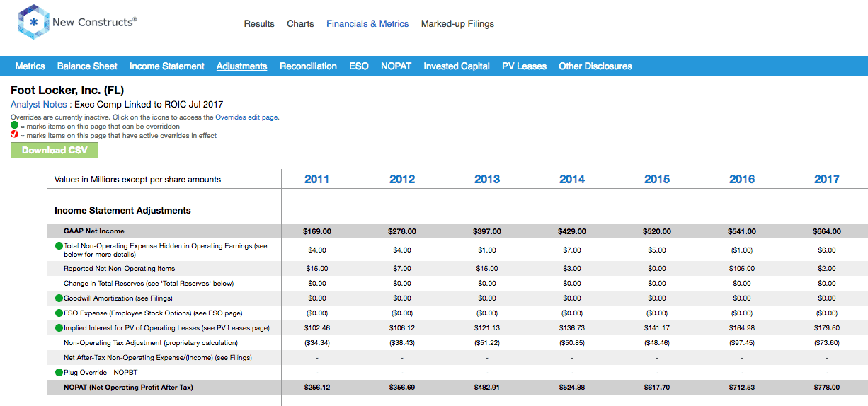Viewport: 868px width, 406px height.
Task: Click Implied Interest 2011 value $102.46
Action: tap(317, 328)
